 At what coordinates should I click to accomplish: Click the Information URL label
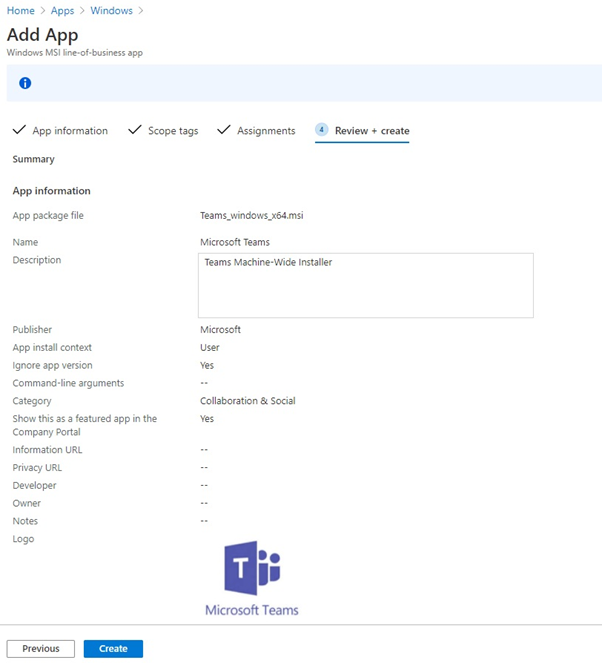point(47,450)
